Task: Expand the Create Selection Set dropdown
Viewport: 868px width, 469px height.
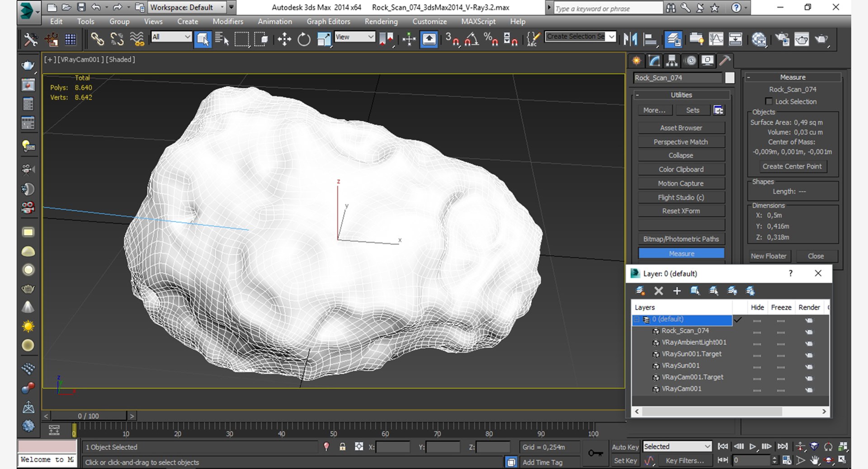Action: coord(612,37)
